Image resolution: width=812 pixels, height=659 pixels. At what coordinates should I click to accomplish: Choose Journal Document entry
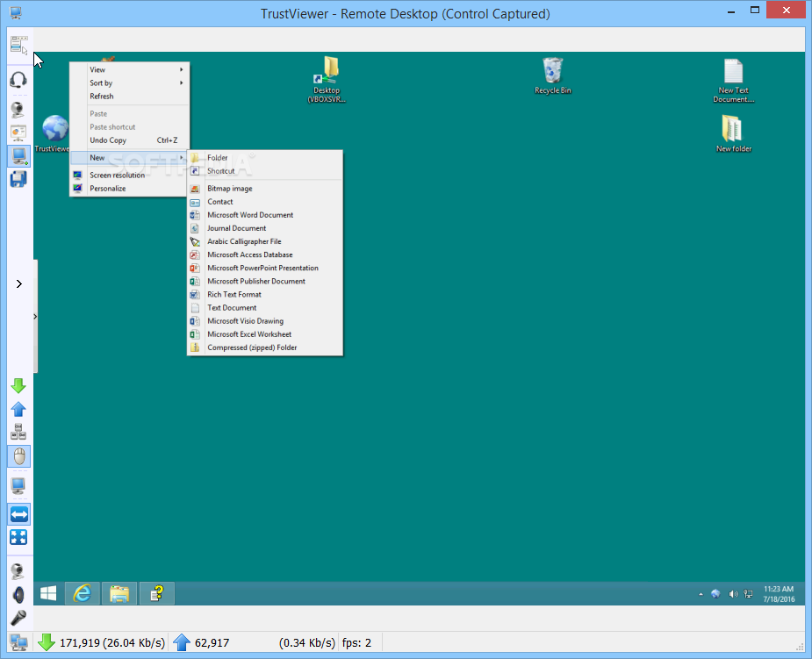click(x=264, y=228)
